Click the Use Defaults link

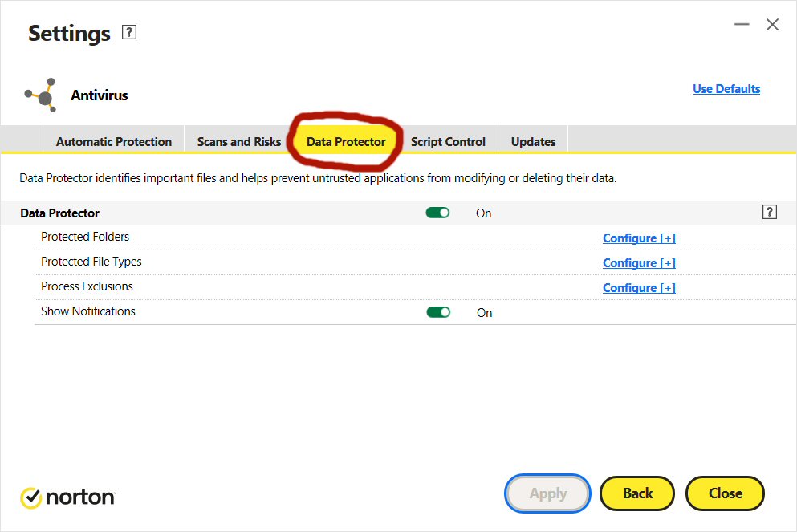tap(726, 89)
